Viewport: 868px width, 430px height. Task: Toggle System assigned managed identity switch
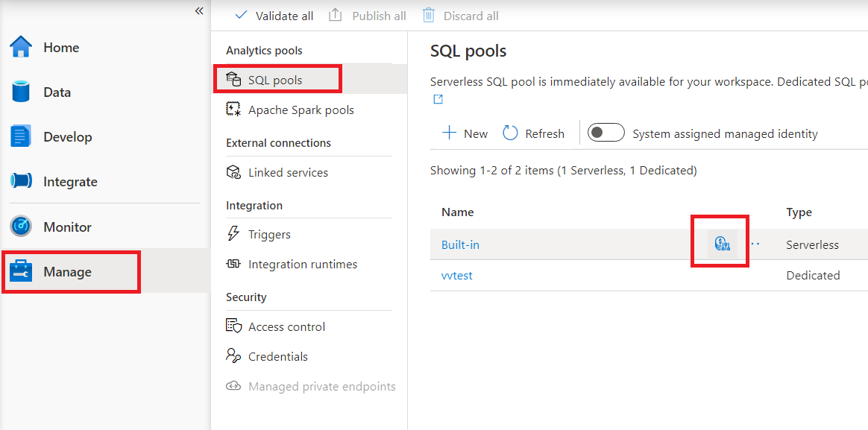606,132
